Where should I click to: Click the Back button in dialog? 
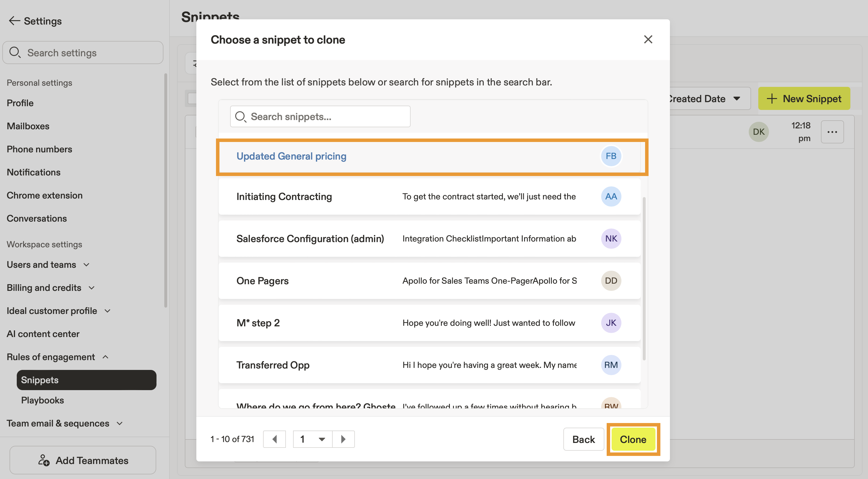coord(583,439)
